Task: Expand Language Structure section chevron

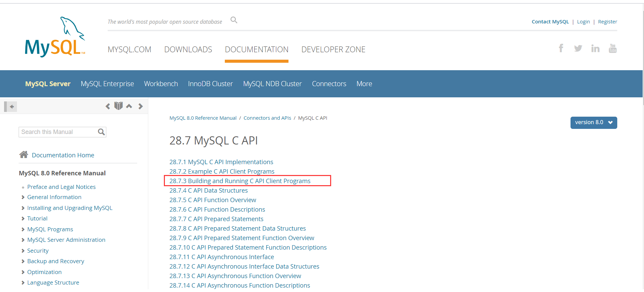Action: [x=23, y=283]
